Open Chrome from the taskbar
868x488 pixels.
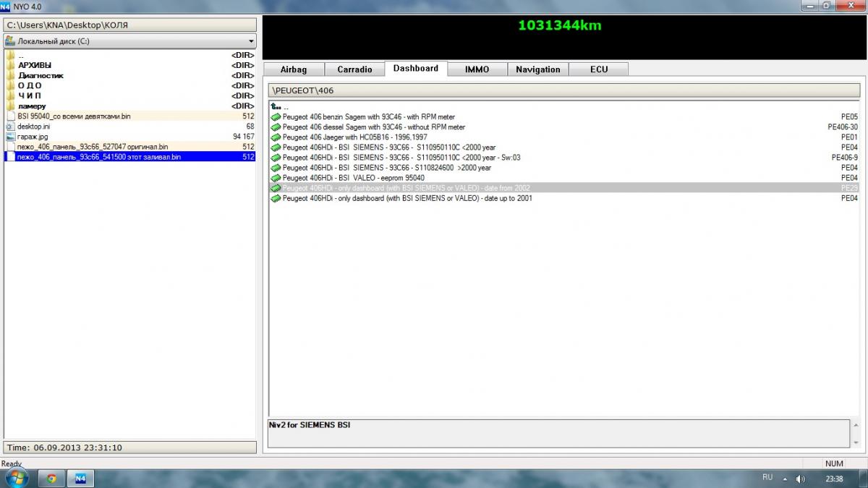click(x=51, y=478)
